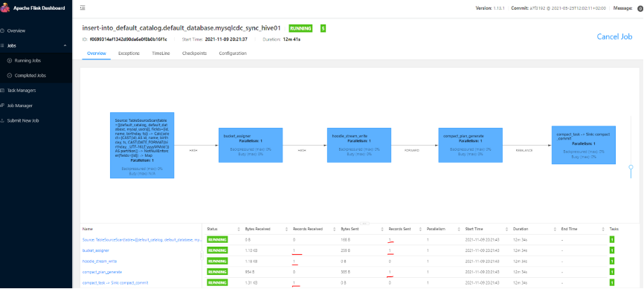Click the Job Manager icon in sidebar

pos(2,105)
